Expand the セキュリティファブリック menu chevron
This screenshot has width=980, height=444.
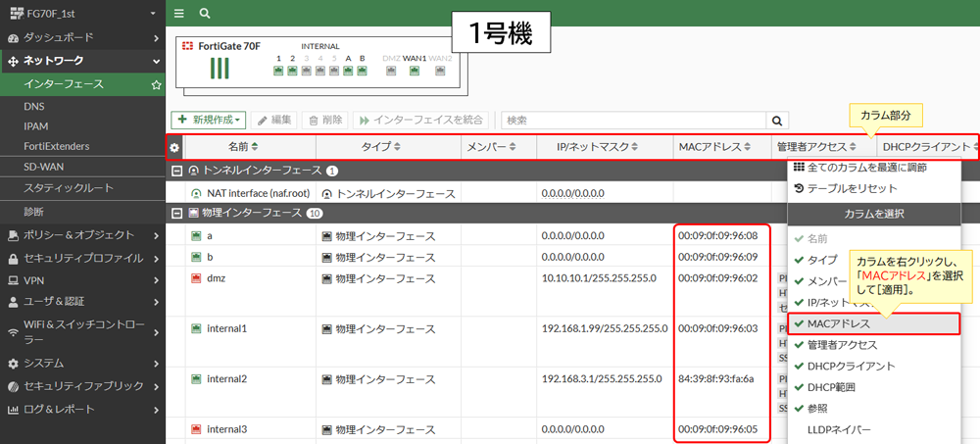(156, 386)
